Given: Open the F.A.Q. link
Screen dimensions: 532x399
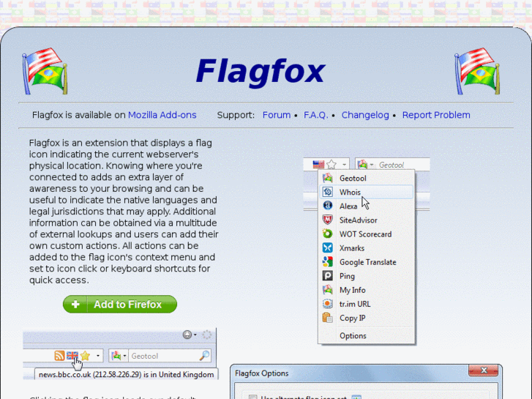Looking at the screenshot, I should pos(316,115).
